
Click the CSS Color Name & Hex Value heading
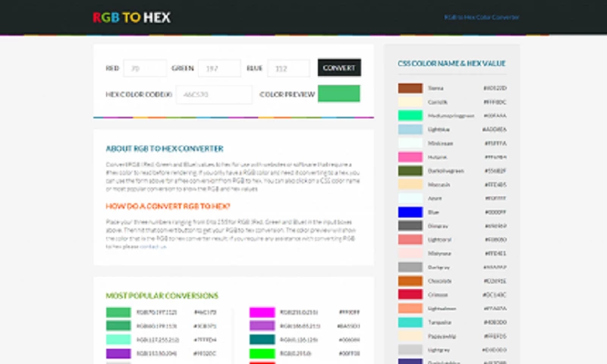451,64
